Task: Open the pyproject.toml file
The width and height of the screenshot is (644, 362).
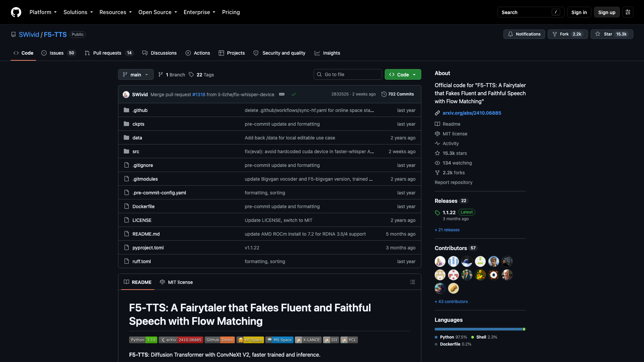Action: click(x=148, y=248)
